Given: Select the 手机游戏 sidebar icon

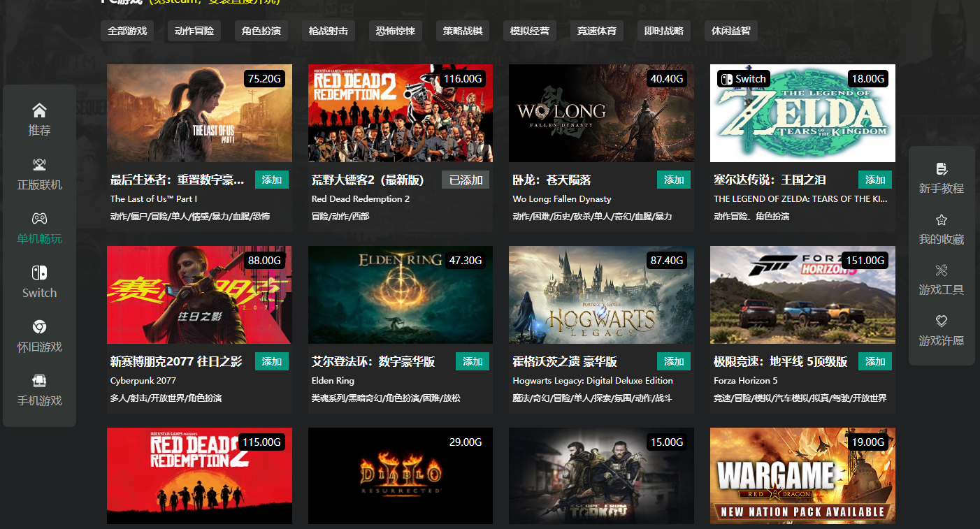Looking at the screenshot, I should (39, 381).
